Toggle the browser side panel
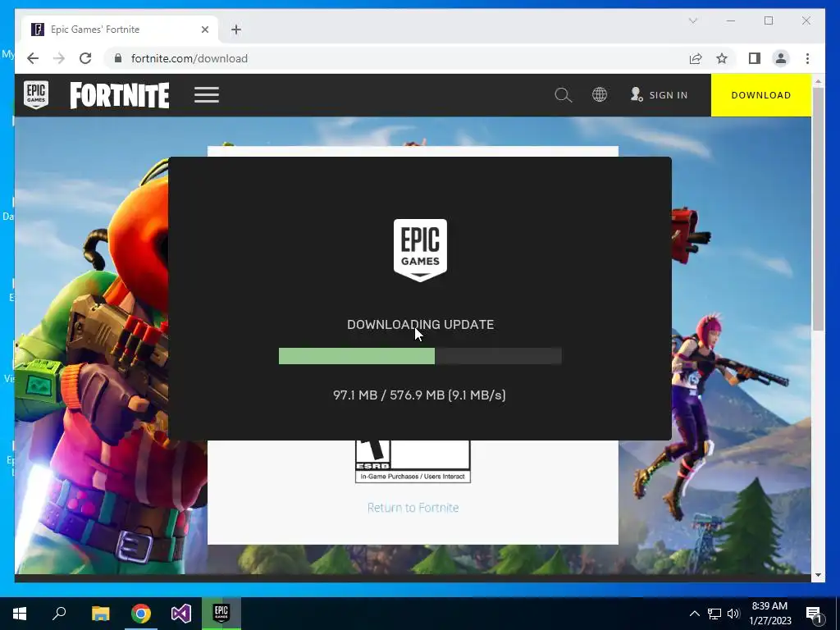The image size is (840, 630). (755, 58)
